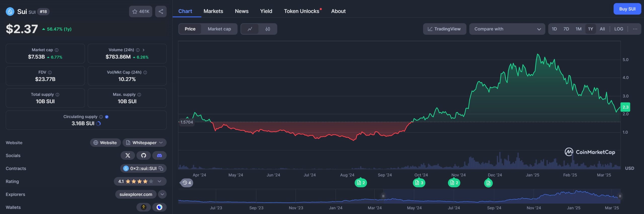This screenshot has width=644, height=214.
Task: Show Volume (24h) info icon
Action: [x=138, y=50]
